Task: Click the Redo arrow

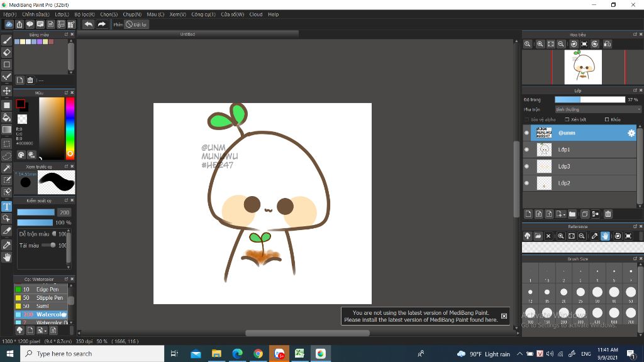Action: coord(101,25)
